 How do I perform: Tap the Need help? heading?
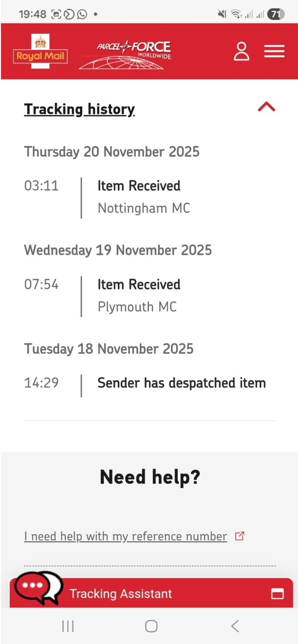[149, 477]
